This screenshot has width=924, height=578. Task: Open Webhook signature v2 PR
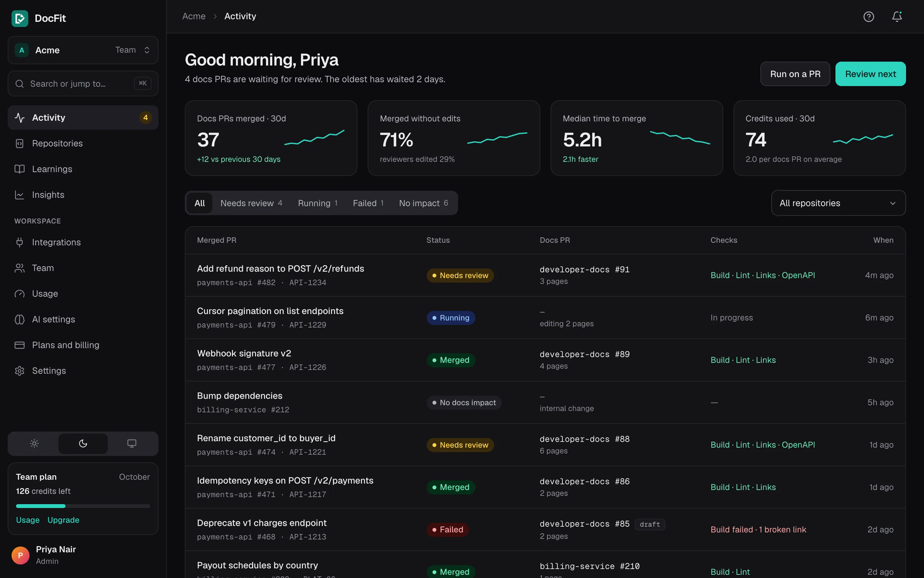[x=545, y=360]
